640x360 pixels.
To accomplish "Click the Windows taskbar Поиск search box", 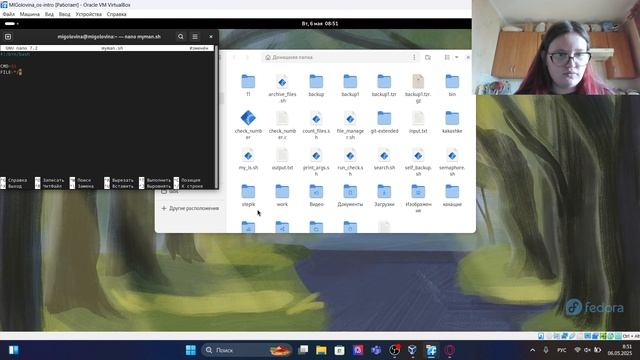I will click(247, 350).
